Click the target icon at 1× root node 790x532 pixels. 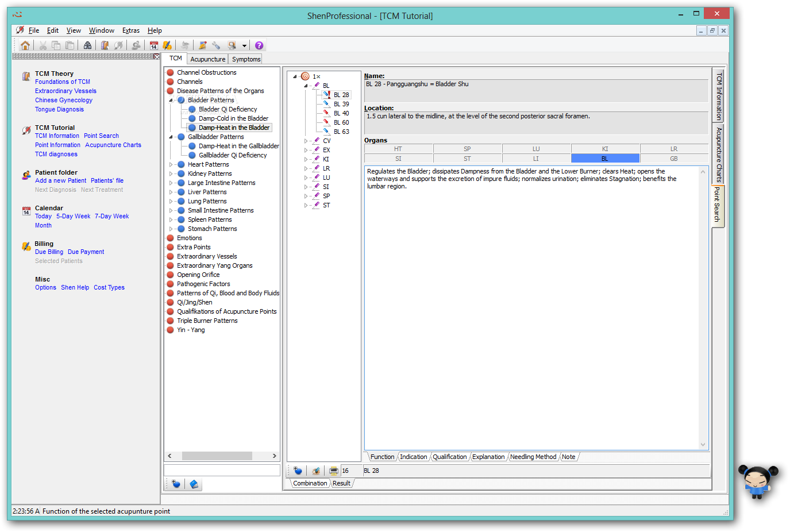coord(305,76)
